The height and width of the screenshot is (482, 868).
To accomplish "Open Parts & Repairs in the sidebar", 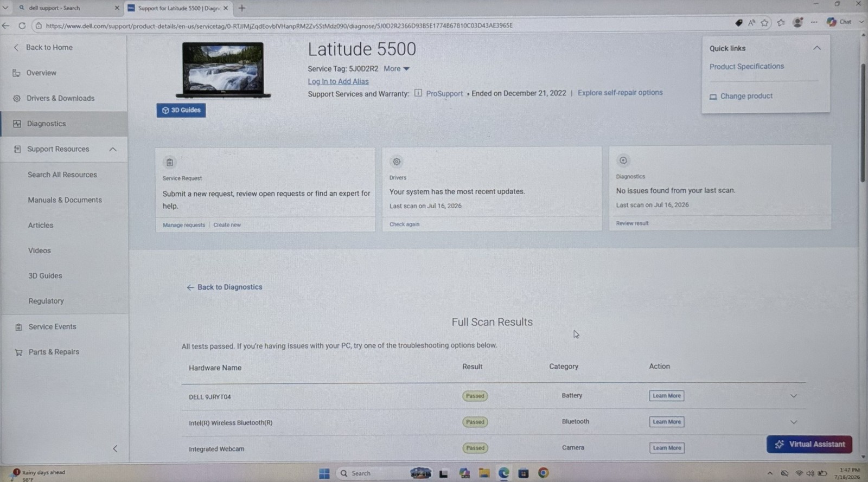I will 47,352.
